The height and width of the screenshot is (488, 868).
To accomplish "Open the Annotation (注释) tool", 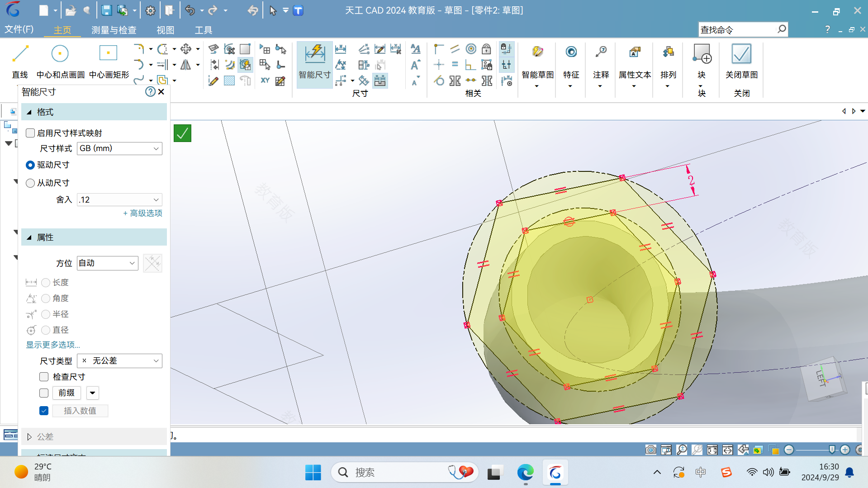I will coord(601,62).
